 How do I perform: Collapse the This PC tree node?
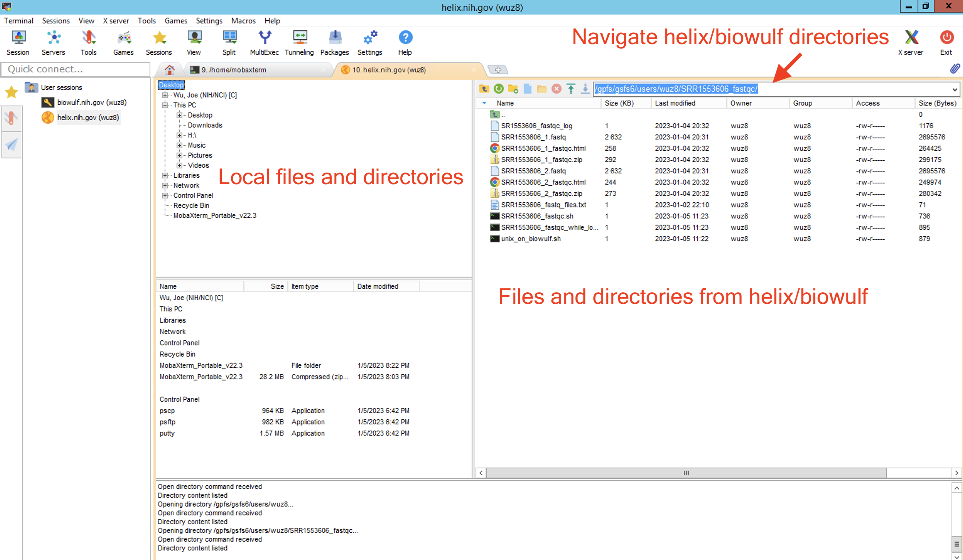coord(165,105)
